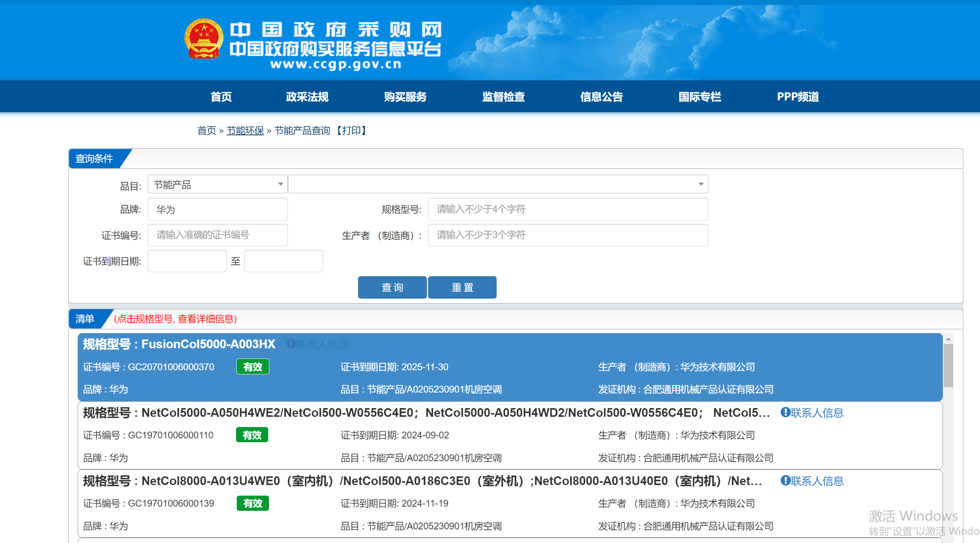Navigate to 信息公告 section

(602, 97)
